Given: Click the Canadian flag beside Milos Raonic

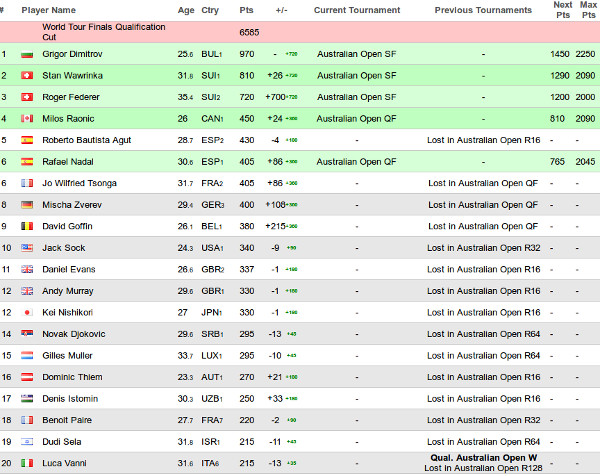Looking at the screenshot, I should click(x=26, y=118).
